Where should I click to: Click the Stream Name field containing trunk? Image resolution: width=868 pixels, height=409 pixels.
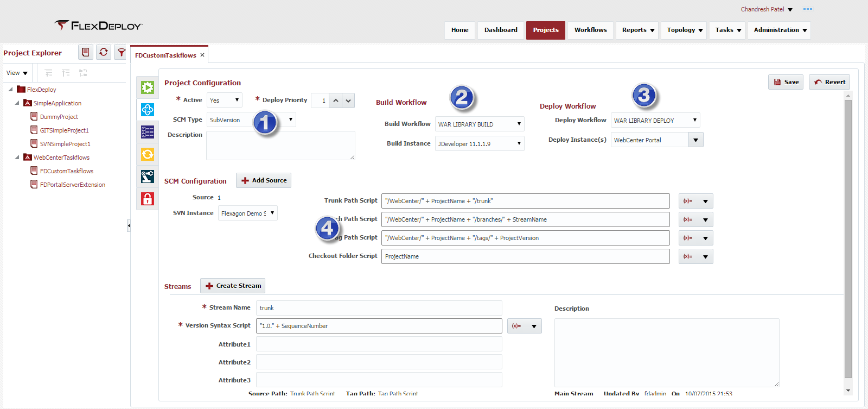click(x=379, y=308)
